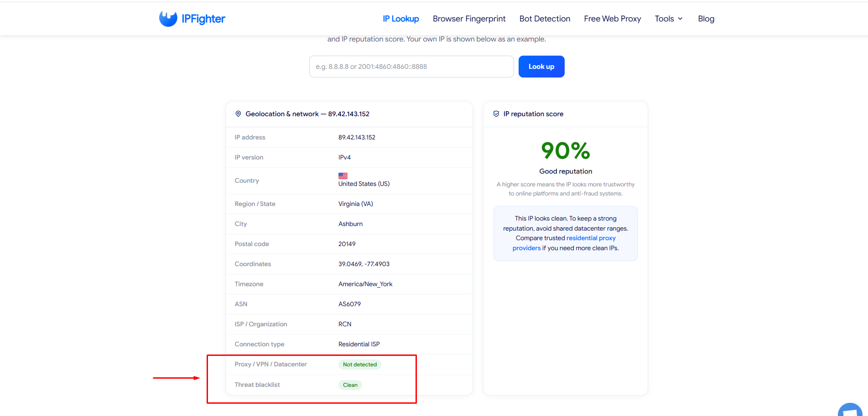Click the United States flag icon
This screenshot has width=868, height=416.
[x=343, y=176]
